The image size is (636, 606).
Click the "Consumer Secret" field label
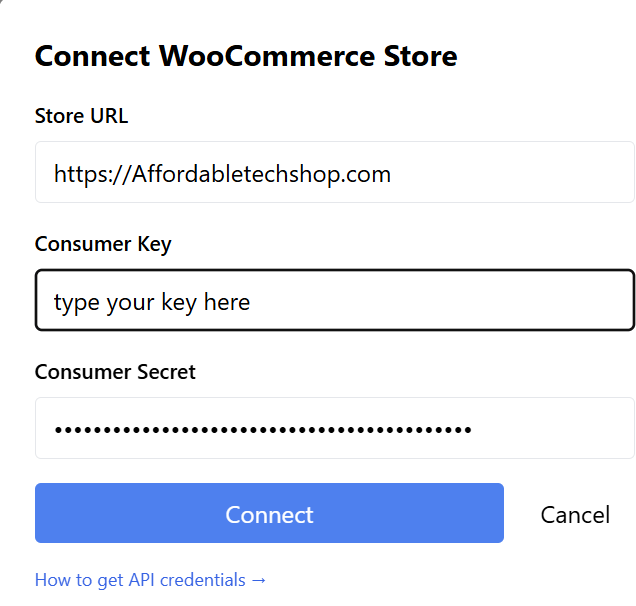pos(115,371)
